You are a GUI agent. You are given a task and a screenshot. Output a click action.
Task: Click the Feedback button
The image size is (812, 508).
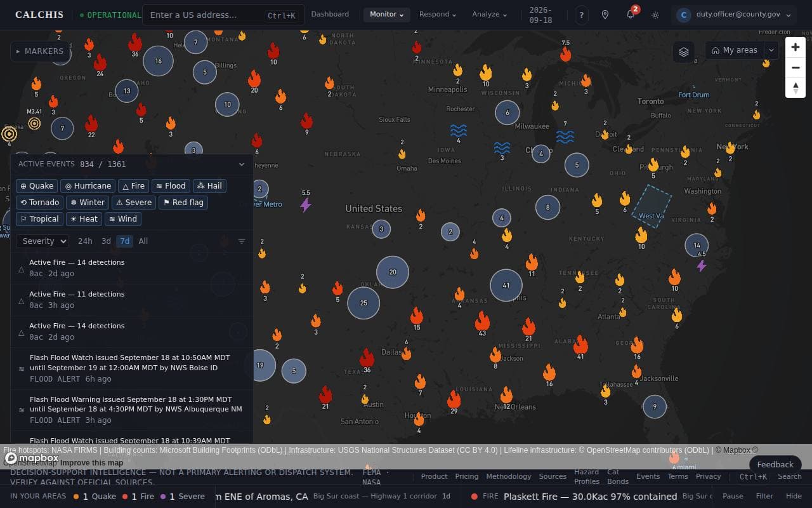775,464
